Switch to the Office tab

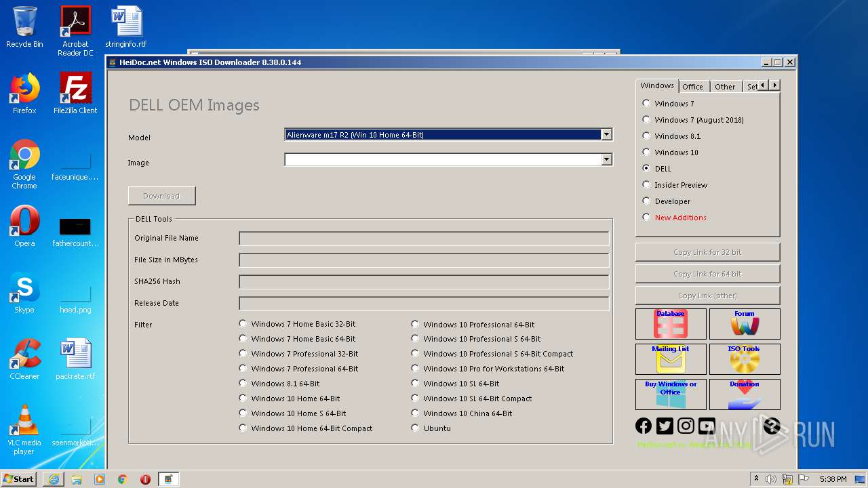pos(692,87)
